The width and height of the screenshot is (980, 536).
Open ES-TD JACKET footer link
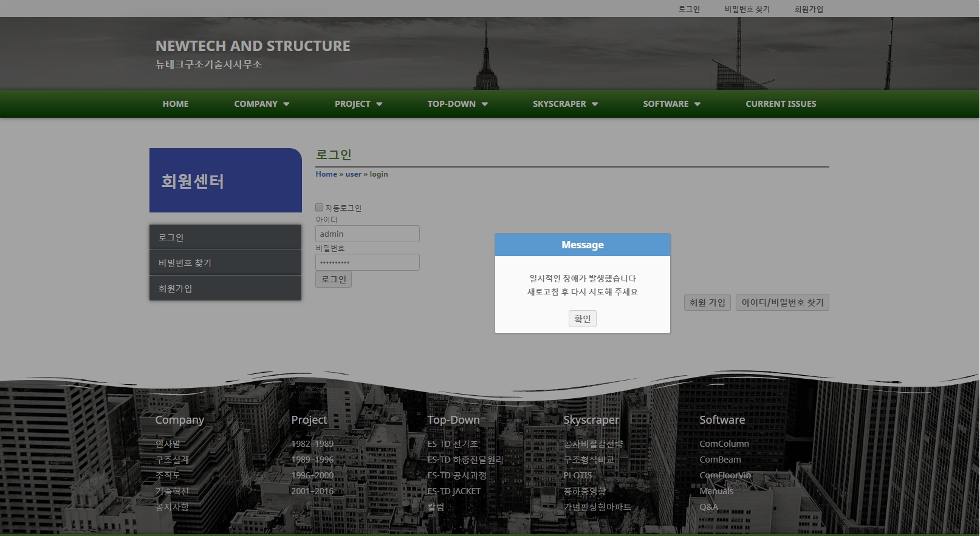[454, 491]
